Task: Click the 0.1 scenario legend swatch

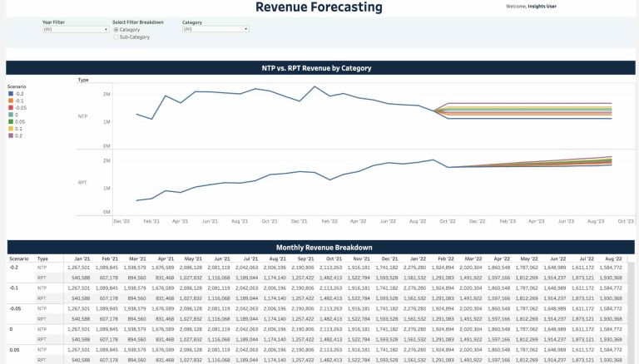Action: point(11,129)
